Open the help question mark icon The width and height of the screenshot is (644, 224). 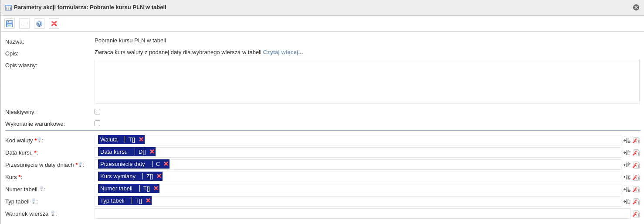pyautogui.click(x=39, y=24)
